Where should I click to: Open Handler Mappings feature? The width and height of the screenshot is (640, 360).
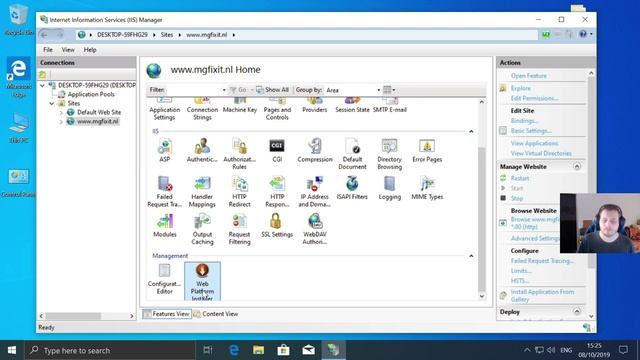pos(202,191)
